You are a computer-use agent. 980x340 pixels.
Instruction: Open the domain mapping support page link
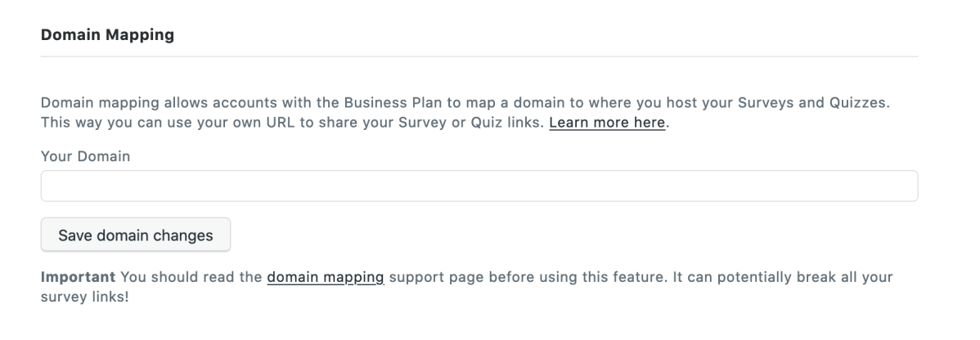click(x=326, y=277)
